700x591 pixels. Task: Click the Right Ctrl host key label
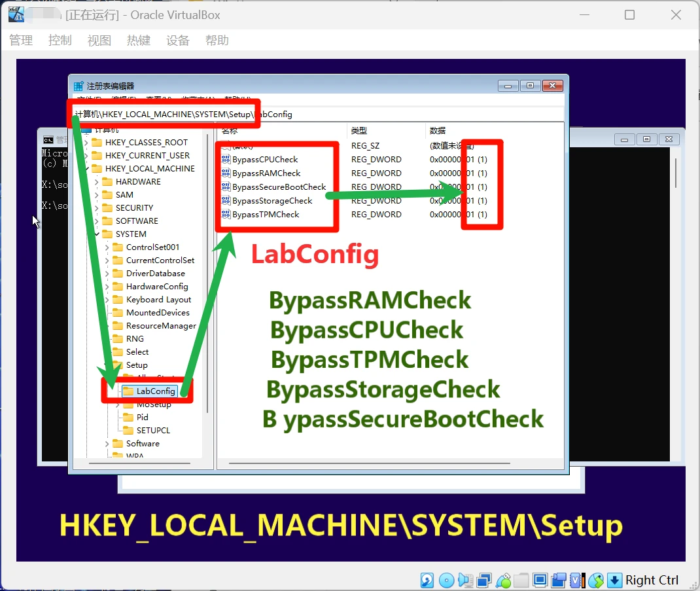(x=652, y=581)
